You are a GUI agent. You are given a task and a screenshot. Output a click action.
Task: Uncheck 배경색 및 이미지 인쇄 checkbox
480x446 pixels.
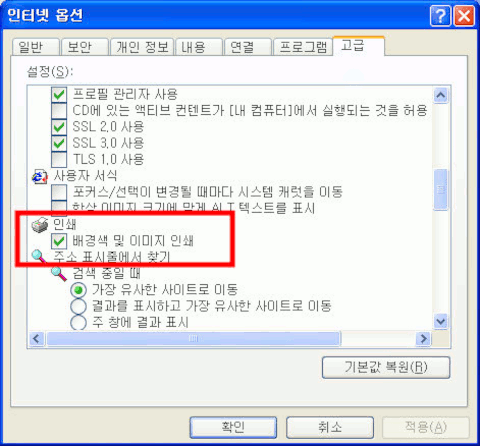[x=59, y=241]
